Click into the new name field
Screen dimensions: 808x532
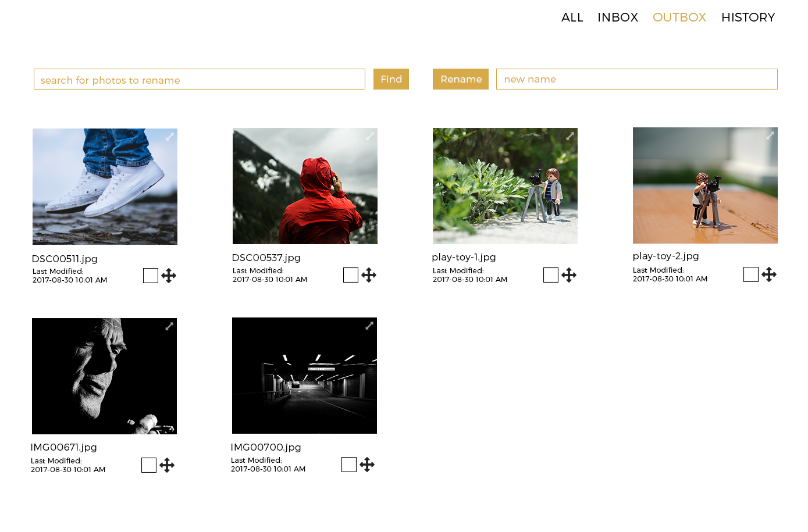click(x=637, y=79)
